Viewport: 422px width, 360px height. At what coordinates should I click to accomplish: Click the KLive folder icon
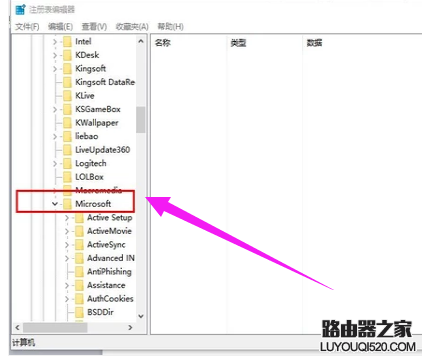(67, 96)
